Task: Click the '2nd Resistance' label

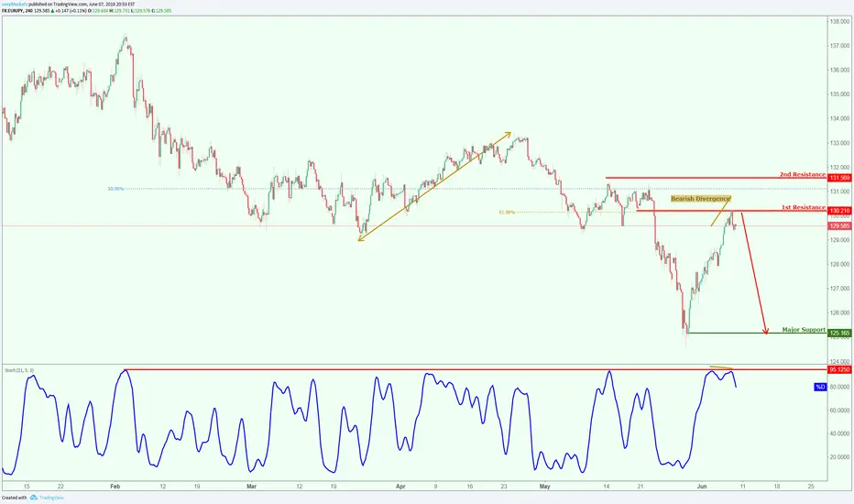Action: [x=803, y=174]
